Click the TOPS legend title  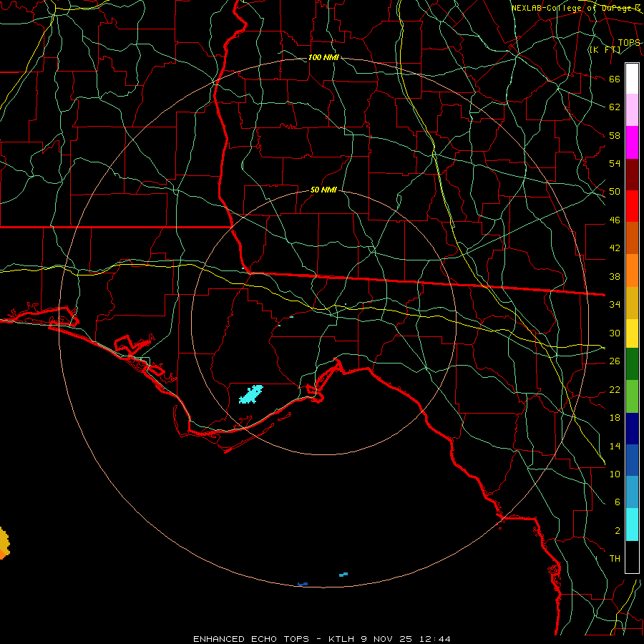pyautogui.click(x=629, y=43)
